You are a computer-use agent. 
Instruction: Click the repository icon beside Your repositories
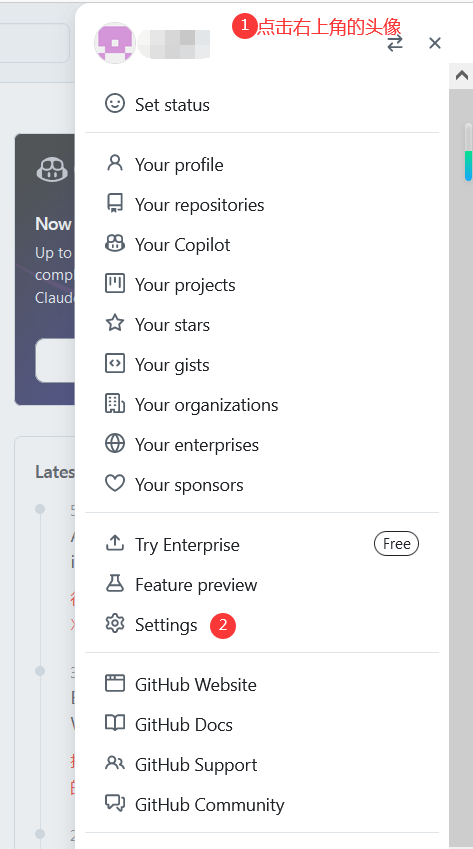(x=115, y=204)
